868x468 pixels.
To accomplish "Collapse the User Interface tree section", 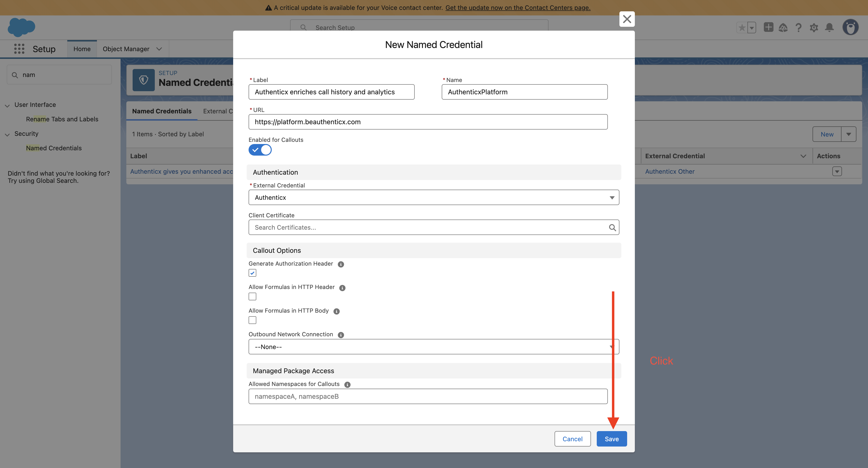I will 7,105.
